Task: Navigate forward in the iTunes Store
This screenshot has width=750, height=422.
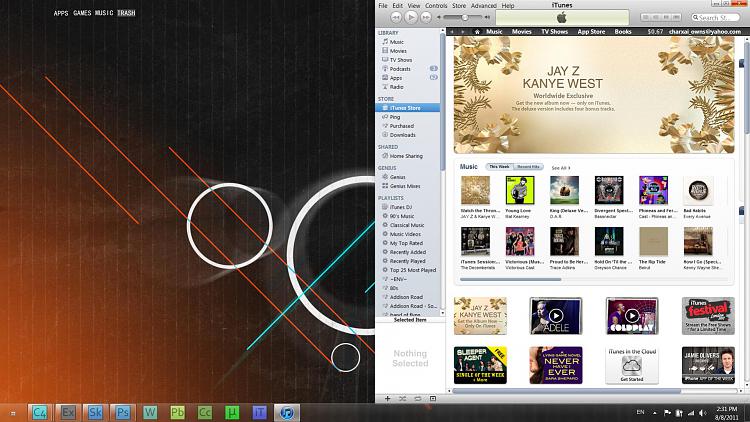Action: point(463,32)
